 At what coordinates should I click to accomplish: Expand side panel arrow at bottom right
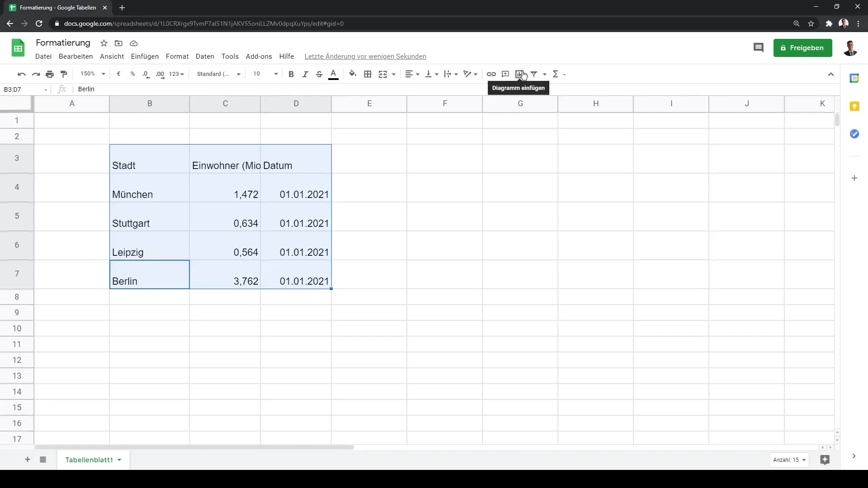pos(854,456)
